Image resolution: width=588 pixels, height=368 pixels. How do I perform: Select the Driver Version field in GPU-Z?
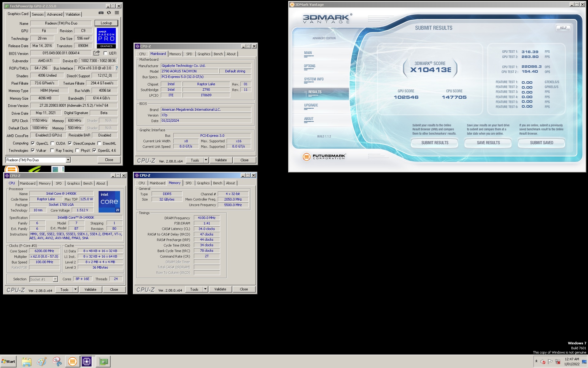pyautogui.click(x=74, y=105)
